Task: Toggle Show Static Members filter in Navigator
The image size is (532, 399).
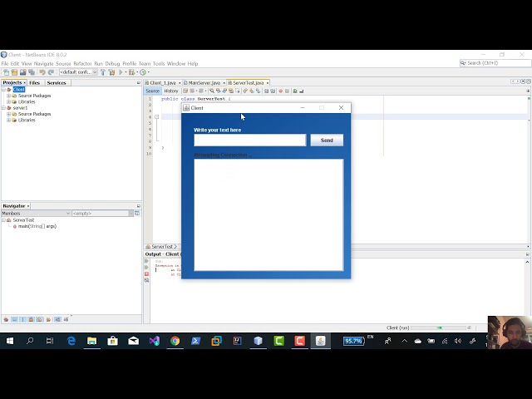Action: pos(22,319)
